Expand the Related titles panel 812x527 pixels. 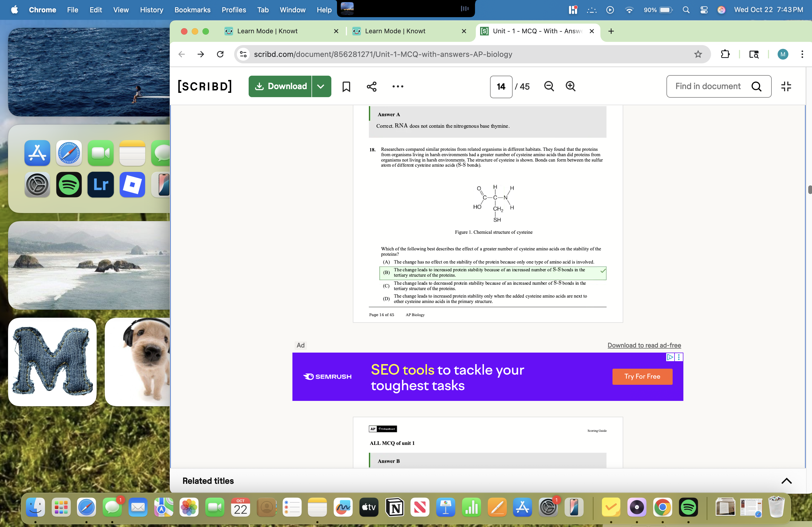pyautogui.click(x=786, y=481)
